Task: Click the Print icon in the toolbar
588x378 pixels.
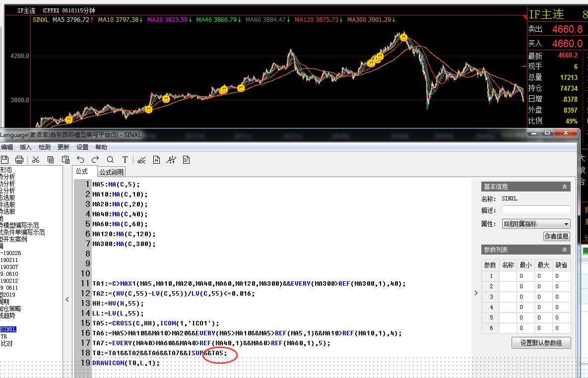Action: pos(19,160)
